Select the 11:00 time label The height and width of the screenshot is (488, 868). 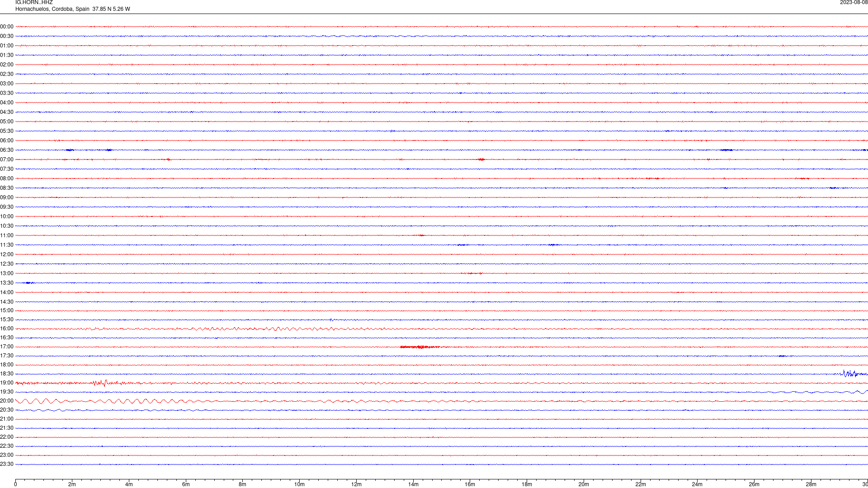7,235
